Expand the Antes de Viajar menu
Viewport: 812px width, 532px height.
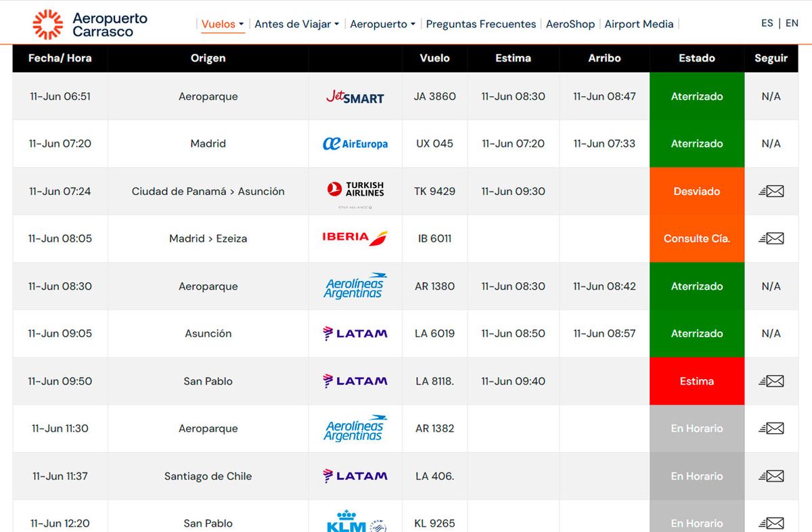[296, 23]
